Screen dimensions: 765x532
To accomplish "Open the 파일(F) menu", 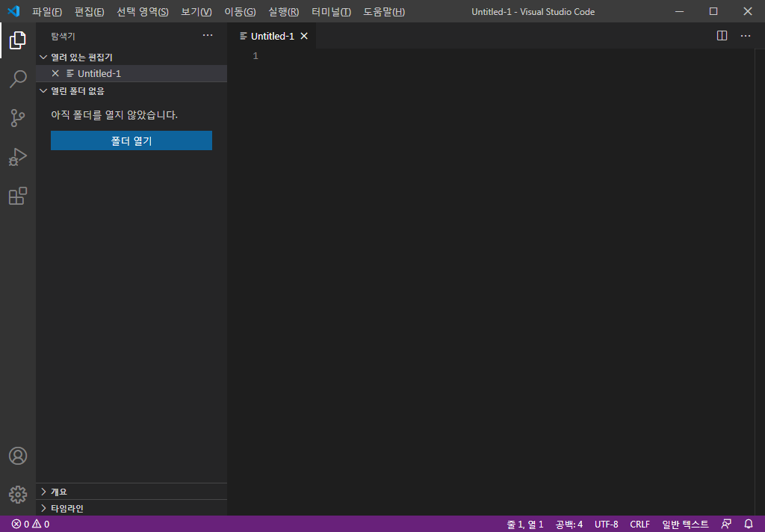I will (x=47, y=12).
